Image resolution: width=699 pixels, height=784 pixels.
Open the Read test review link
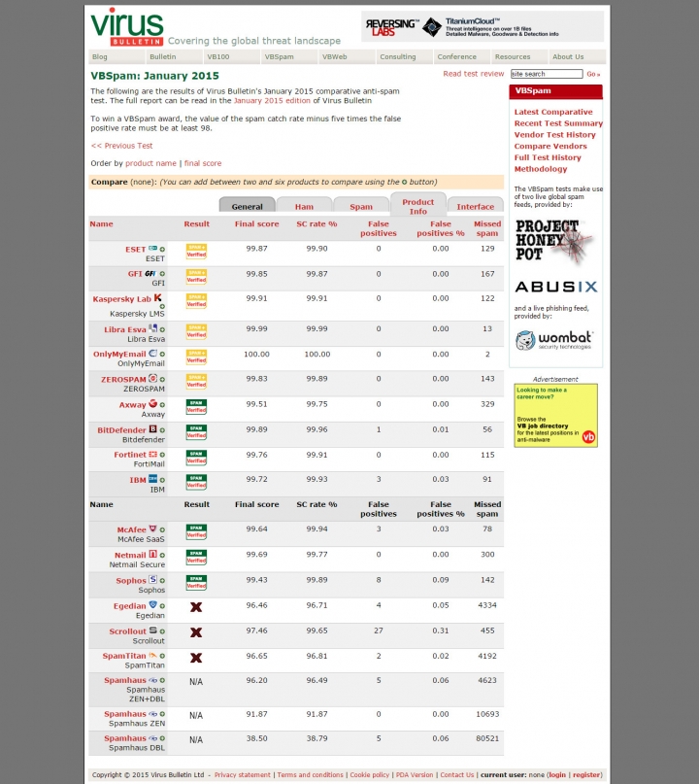pyautogui.click(x=473, y=74)
